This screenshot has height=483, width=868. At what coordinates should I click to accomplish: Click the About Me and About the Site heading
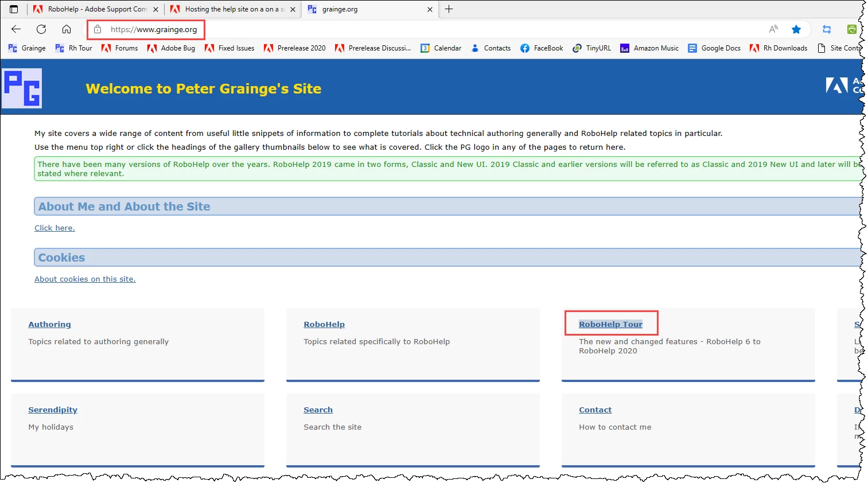[124, 207]
